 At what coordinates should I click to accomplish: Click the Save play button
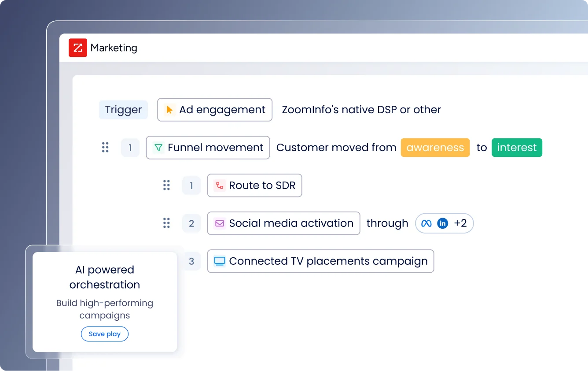(x=104, y=334)
